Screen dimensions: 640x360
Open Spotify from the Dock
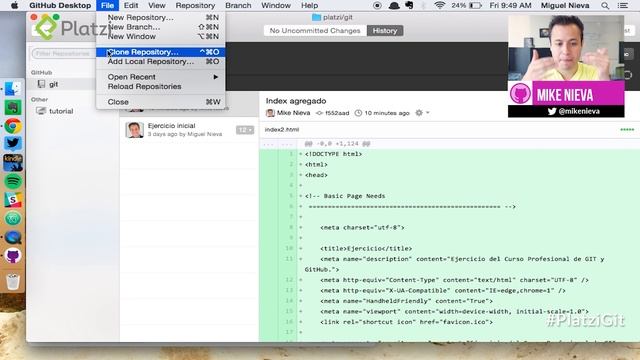pyautogui.click(x=13, y=181)
